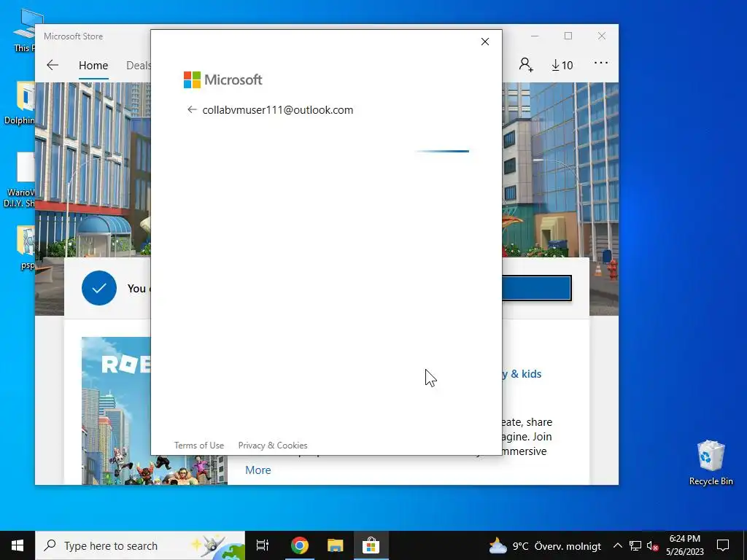Click Microsoft Store taskbar icon

tap(371, 545)
